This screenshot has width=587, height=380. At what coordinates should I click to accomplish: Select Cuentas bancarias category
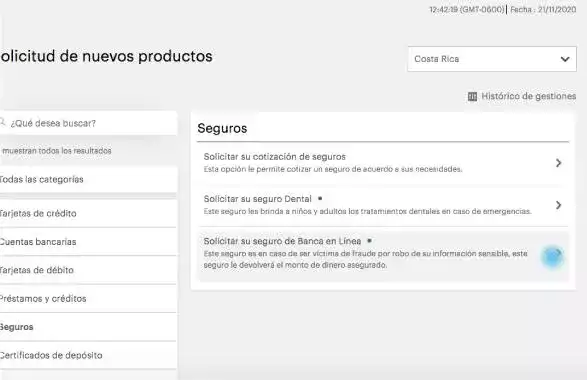[88, 242]
